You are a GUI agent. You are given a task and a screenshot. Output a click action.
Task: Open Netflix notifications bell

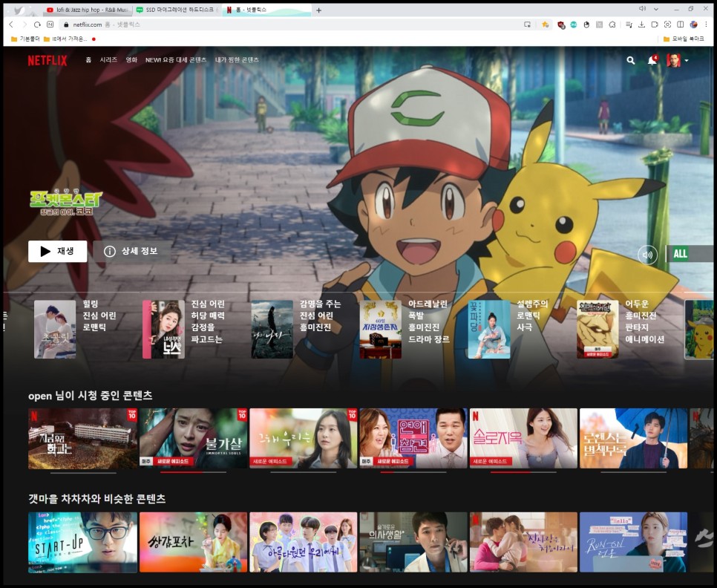(652, 60)
